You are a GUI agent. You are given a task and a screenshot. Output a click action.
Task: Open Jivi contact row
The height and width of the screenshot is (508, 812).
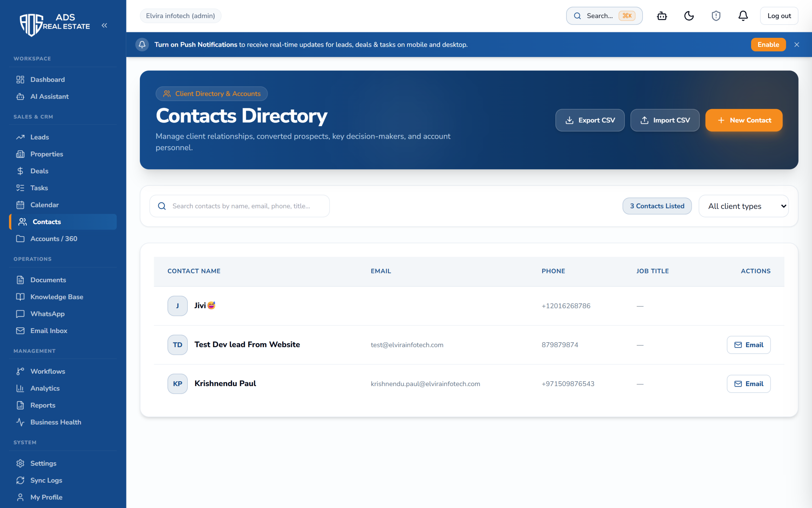click(x=469, y=306)
